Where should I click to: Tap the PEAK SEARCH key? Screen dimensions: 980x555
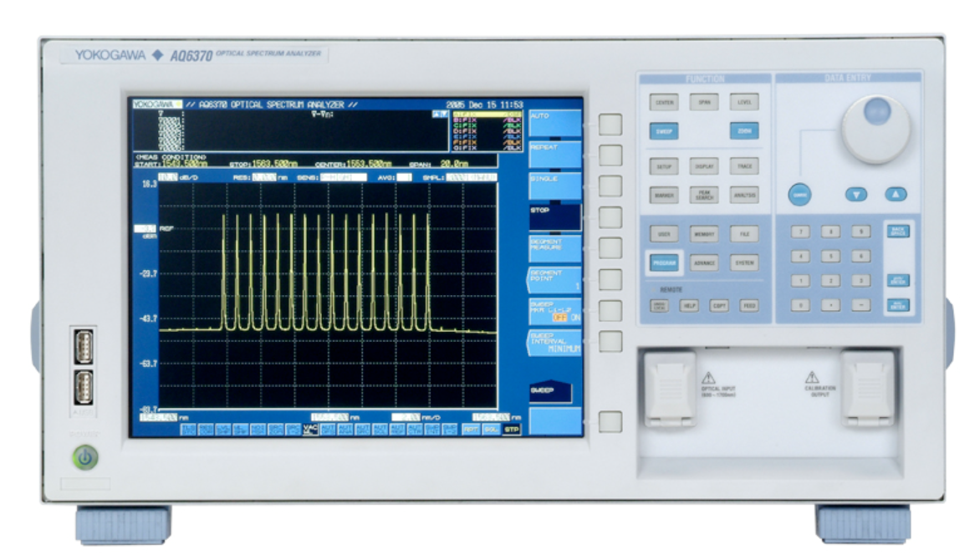click(x=704, y=195)
